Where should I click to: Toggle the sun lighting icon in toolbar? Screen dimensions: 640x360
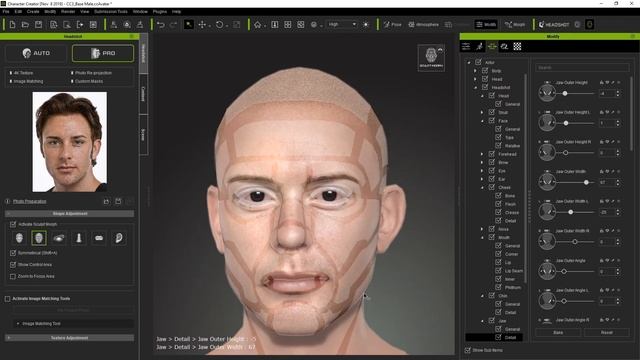(x=366, y=25)
